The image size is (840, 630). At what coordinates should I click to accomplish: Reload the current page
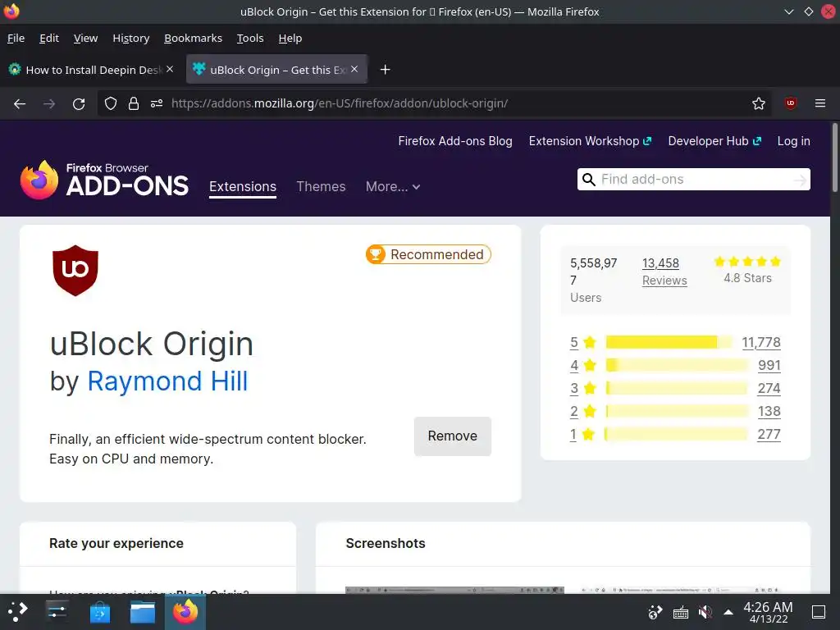tap(79, 104)
